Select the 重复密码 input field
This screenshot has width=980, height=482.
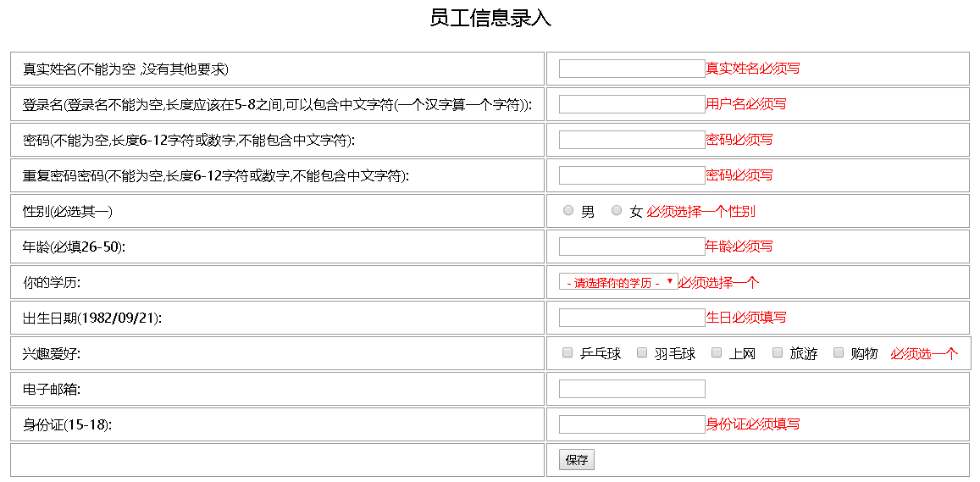(x=632, y=175)
